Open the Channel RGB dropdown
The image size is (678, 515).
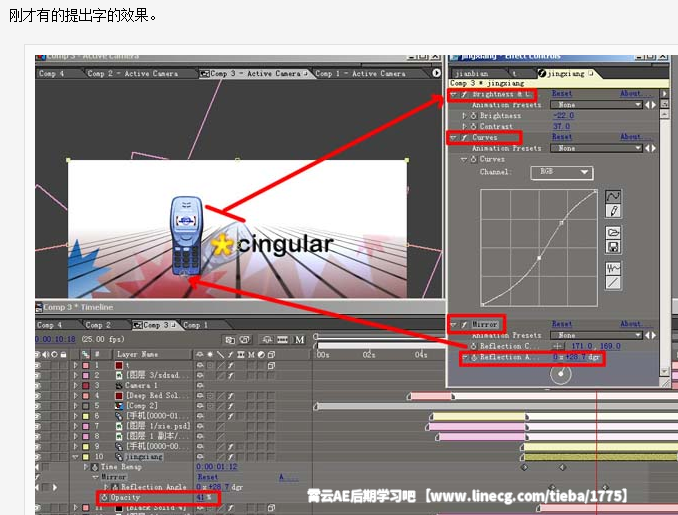562,173
